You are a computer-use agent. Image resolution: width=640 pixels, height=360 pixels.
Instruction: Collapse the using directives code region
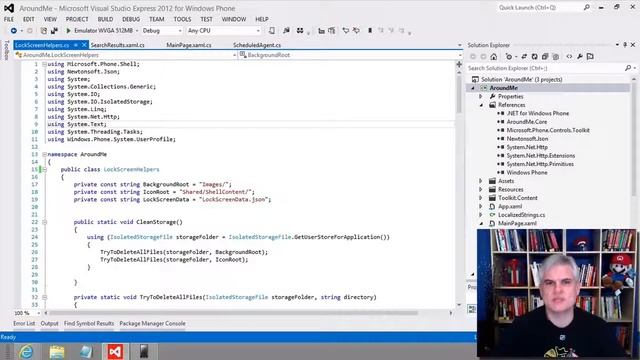point(44,64)
